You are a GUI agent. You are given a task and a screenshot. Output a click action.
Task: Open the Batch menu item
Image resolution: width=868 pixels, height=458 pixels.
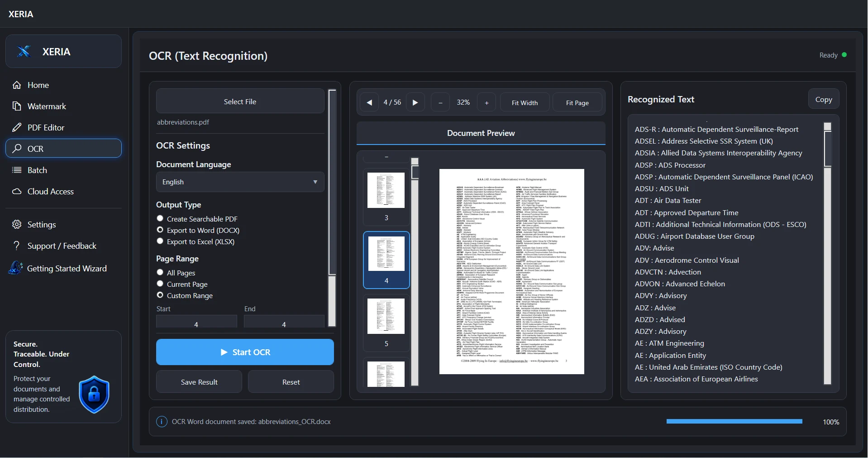tap(63, 170)
